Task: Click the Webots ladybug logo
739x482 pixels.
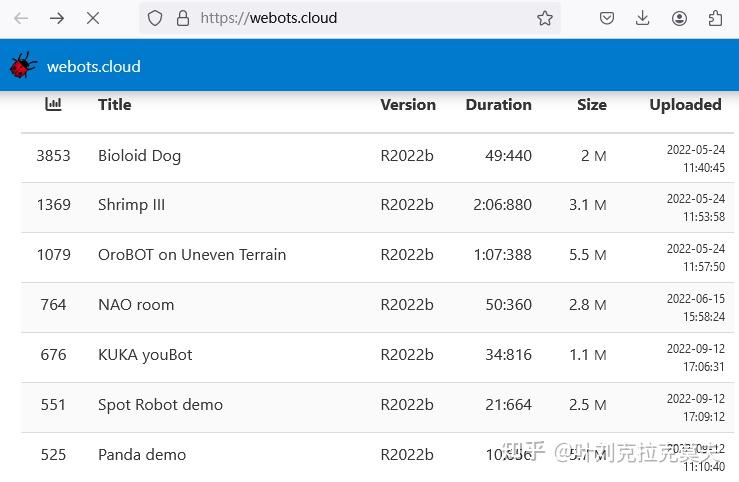Action: click(23, 66)
